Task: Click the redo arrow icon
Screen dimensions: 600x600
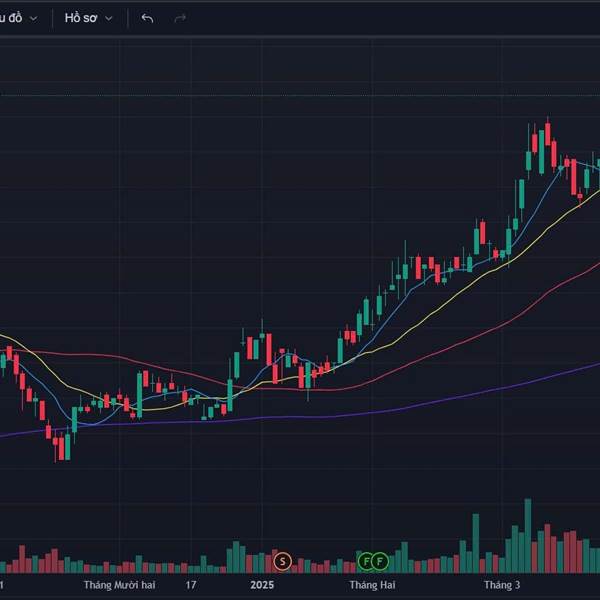Action: (x=180, y=18)
